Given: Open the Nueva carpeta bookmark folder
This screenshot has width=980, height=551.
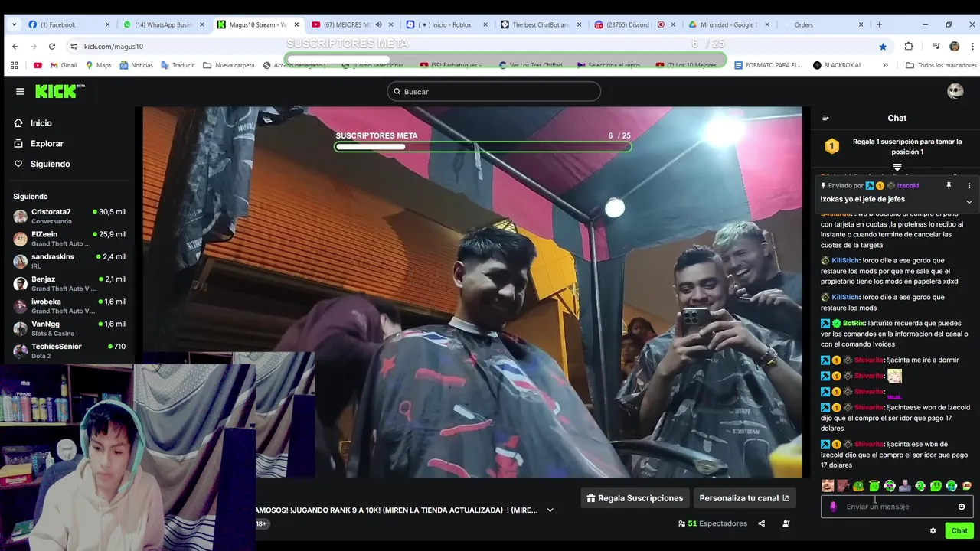Looking at the screenshot, I should pyautogui.click(x=228, y=65).
